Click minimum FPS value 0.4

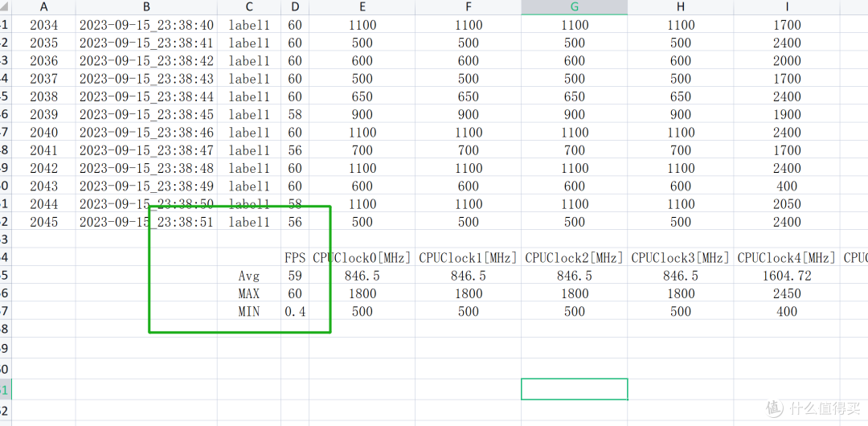point(295,311)
